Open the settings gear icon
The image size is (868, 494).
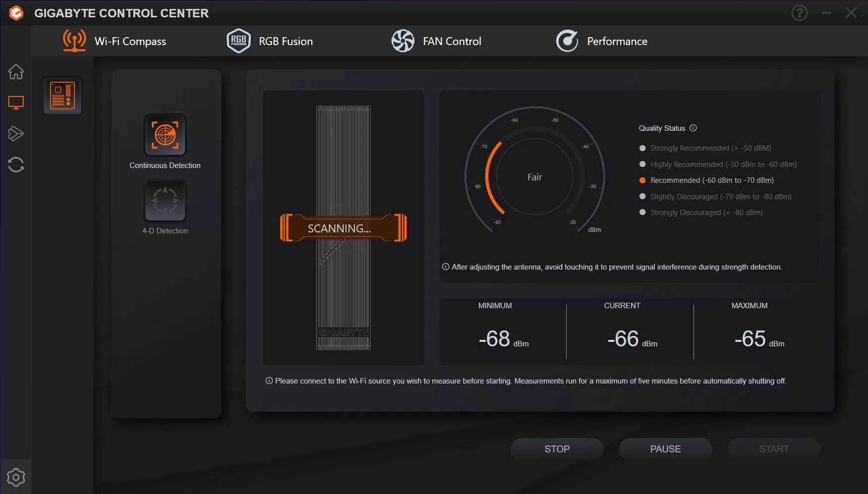(x=16, y=477)
